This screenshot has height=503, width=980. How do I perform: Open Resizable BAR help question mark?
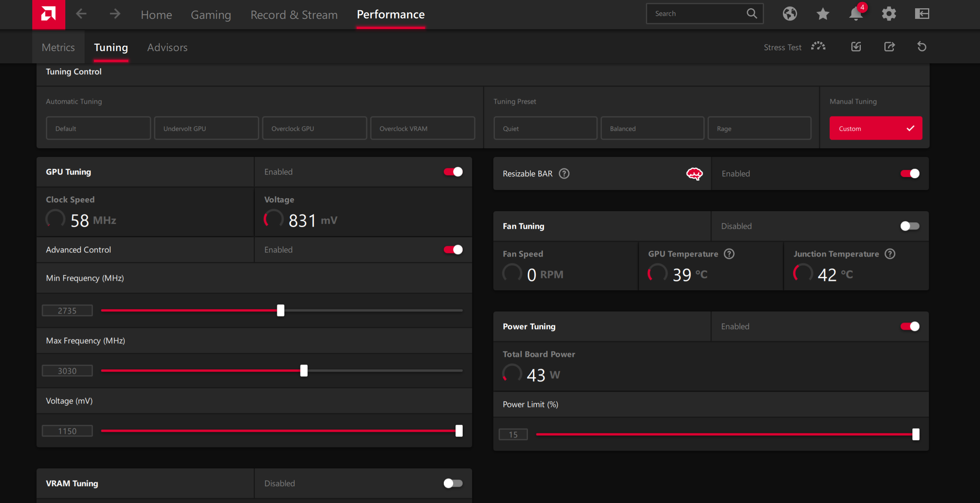(x=564, y=173)
